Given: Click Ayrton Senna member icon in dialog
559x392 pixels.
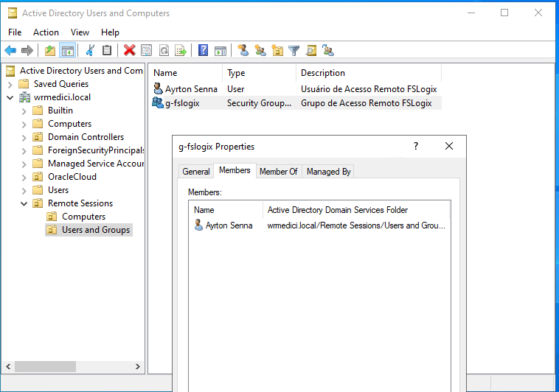Looking at the screenshot, I should coord(198,225).
